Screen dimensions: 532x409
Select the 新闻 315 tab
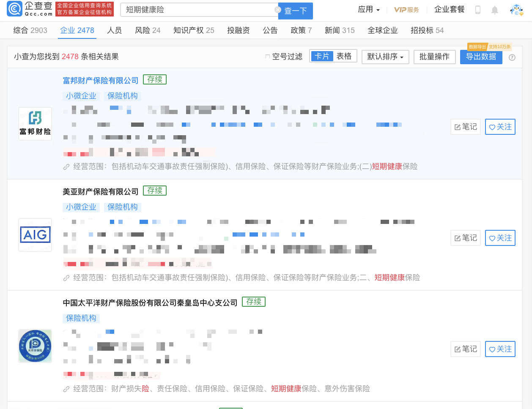point(340,30)
